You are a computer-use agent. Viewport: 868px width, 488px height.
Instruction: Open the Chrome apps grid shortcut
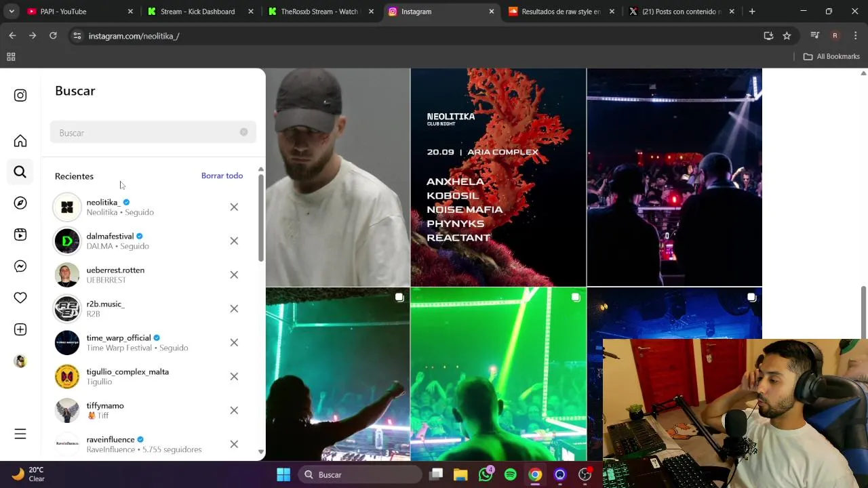(x=11, y=56)
